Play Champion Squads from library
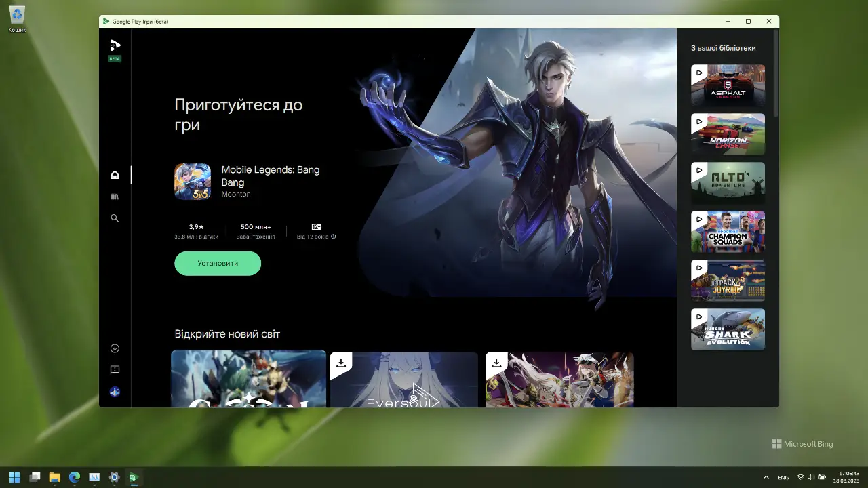Viewport: 868px width, 488px height. point(728,232)
